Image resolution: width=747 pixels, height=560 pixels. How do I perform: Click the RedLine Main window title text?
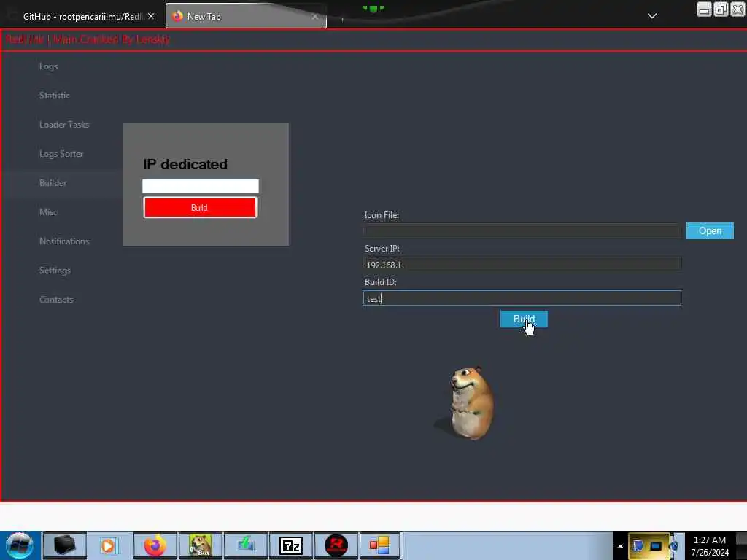click(88, 39)
